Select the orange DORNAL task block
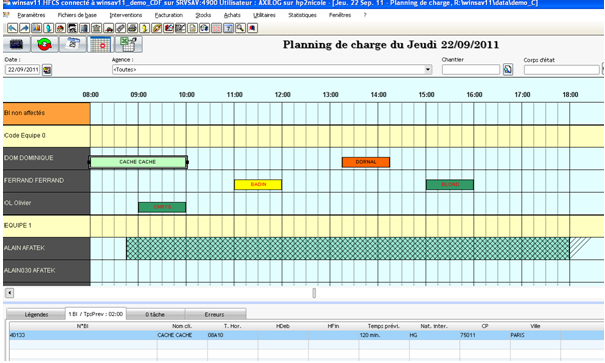This screenshot has width=605, height=363. click(x=366, y=162)
